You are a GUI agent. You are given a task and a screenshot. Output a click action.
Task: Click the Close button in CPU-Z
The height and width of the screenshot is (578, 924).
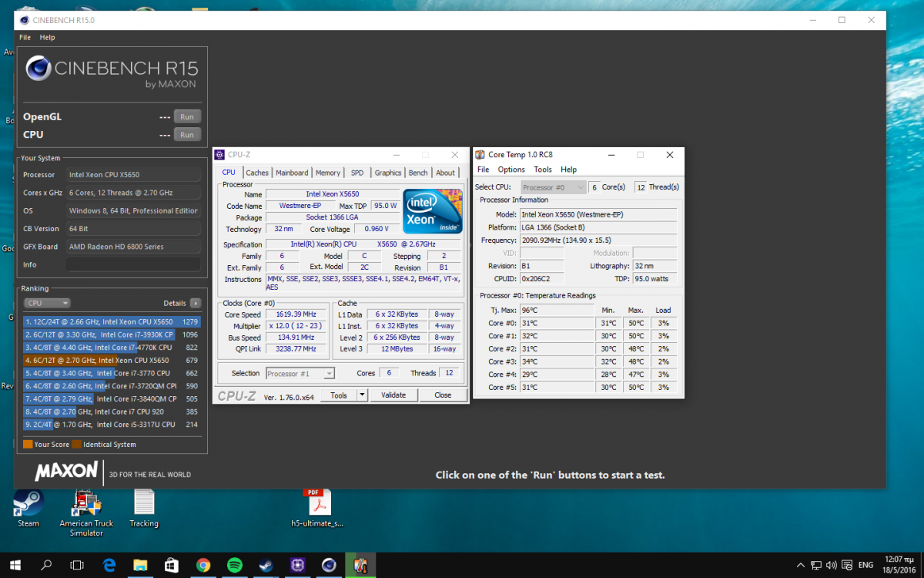click(443, 395)
